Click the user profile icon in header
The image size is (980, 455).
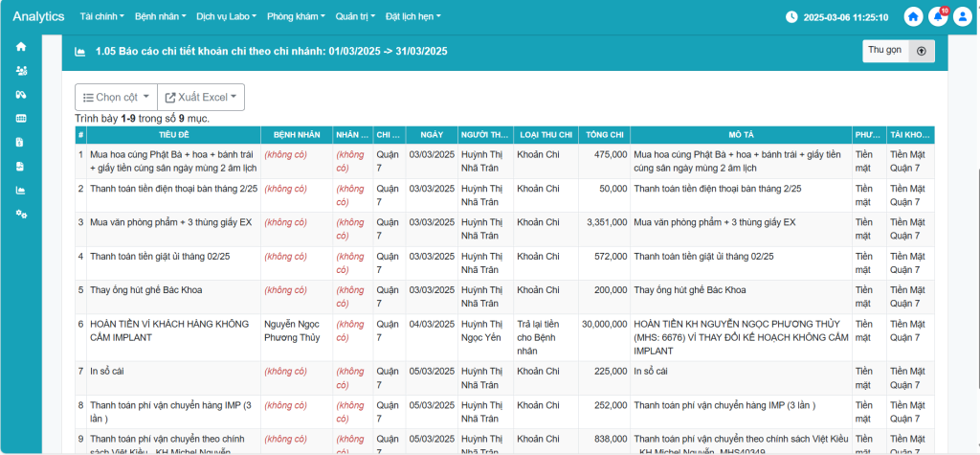tap(962, 16)
